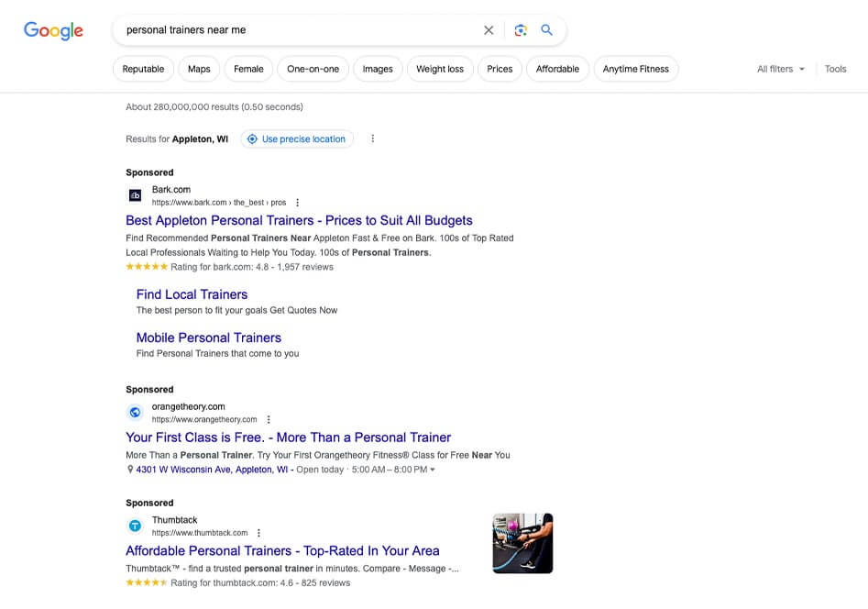Select the Maps filter chip
Image resolution: width=868 pixels, height=609 pixels.
pos(199,69)
